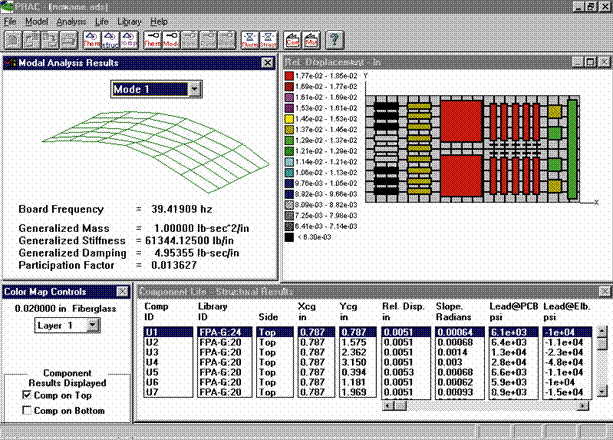Close the Color Map Controls panel
This screenshot has height=440, width=613.
(123, 292)
